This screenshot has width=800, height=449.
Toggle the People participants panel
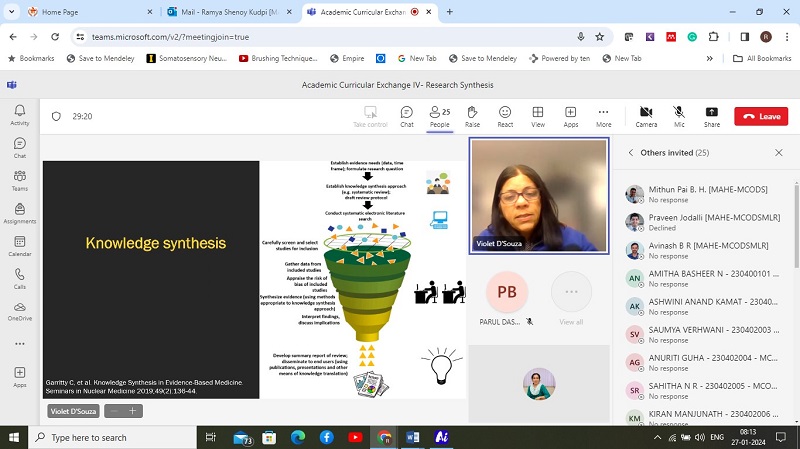(x=438, y=116)
